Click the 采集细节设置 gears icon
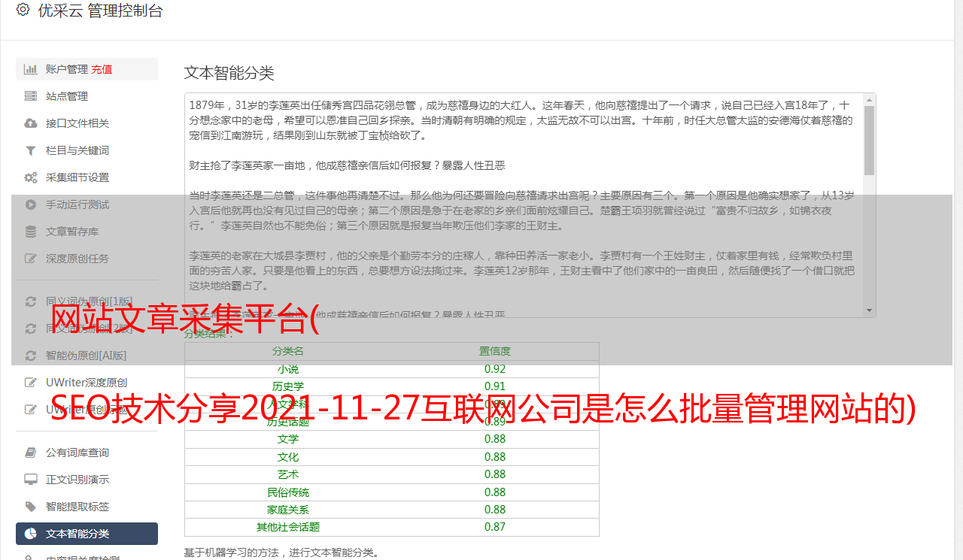This screenshot has width=963, height=560. pos(31,177)
